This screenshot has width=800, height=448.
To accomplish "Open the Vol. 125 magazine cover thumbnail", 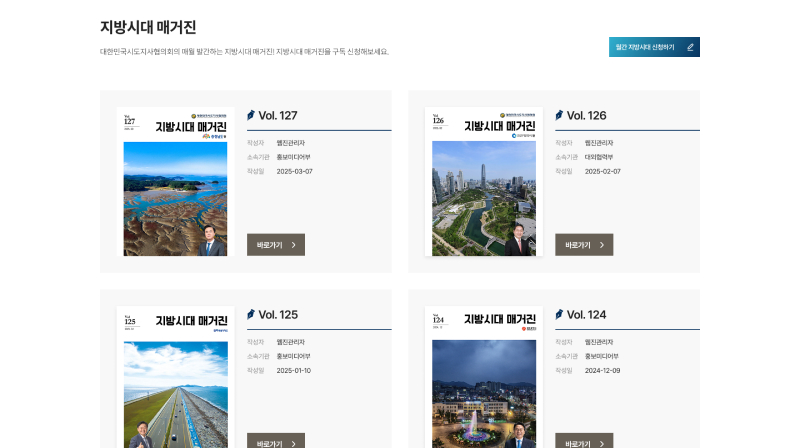I will pos(176,377).
